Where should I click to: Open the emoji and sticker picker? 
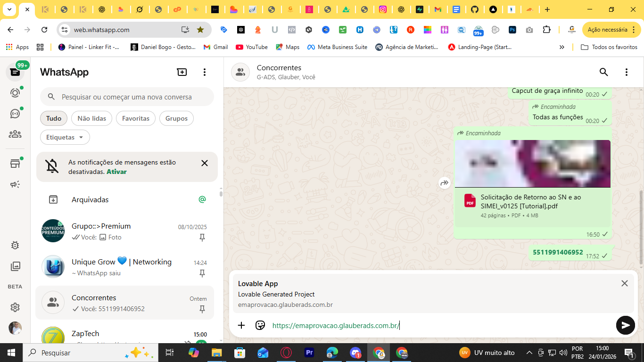pyautogui.click(x=260, y=325)
